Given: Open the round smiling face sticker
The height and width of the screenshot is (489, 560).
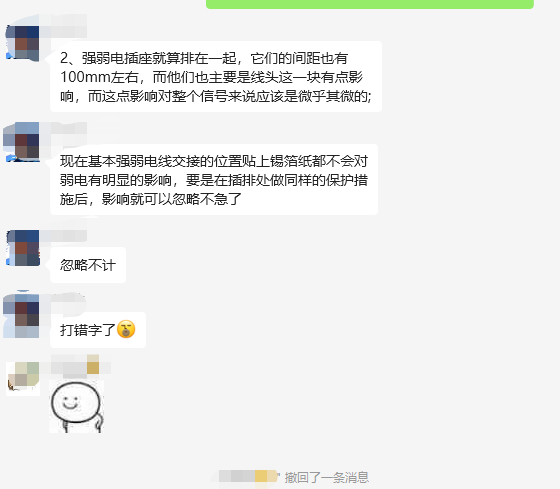Looking at the screenshot, I should click(76, 406).
